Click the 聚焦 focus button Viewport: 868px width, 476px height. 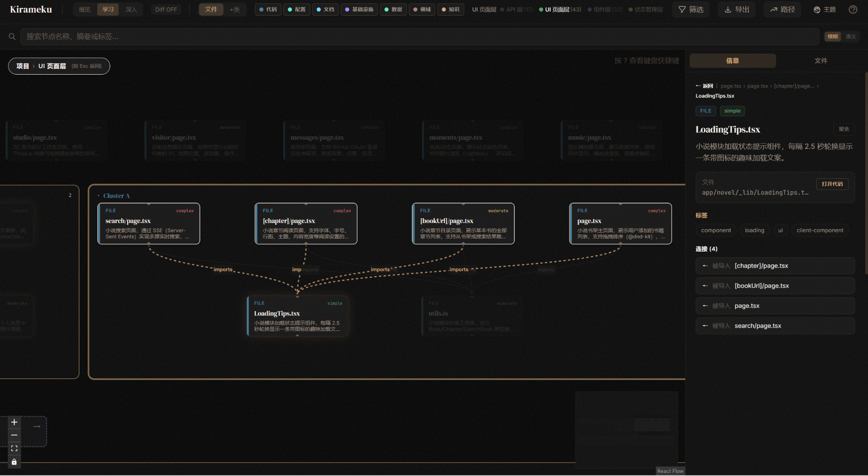click(x=844, y=129)
